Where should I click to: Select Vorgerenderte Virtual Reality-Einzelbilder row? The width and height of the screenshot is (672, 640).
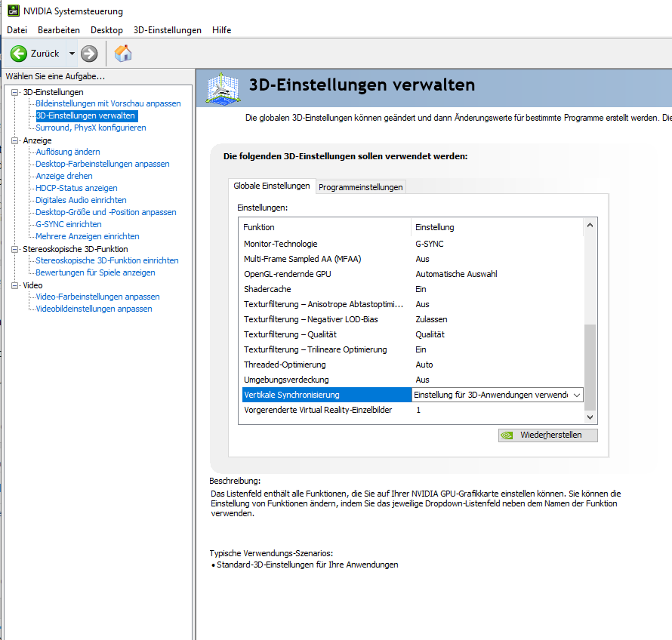412,410
